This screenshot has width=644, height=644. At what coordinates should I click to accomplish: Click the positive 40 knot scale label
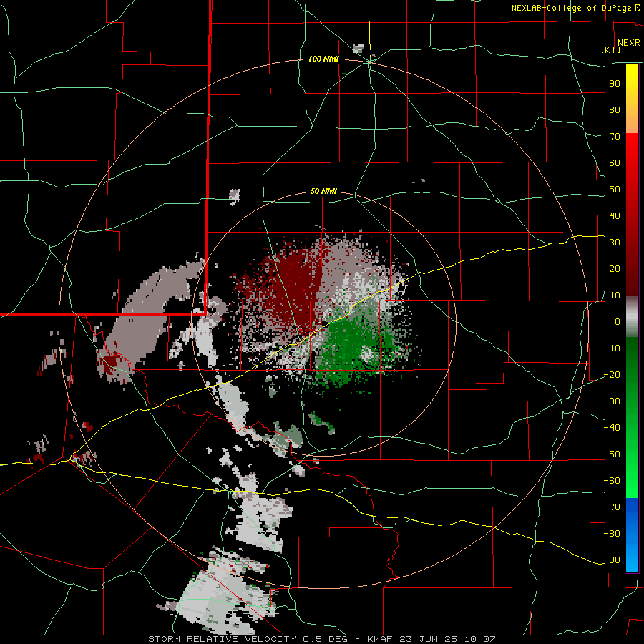point(615,215)
